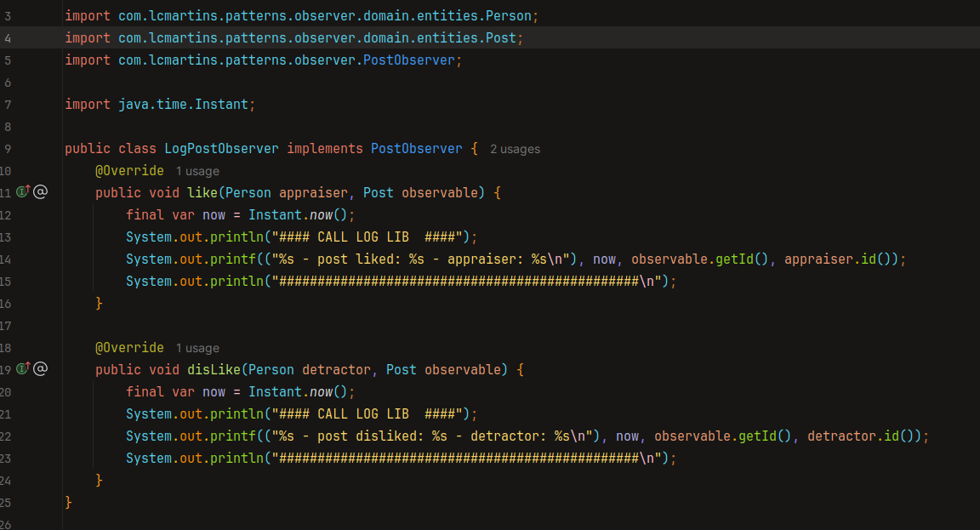980x530 pixels.
Task: Click the implements gutter icon on line 11
Action: tap(23, 192)
